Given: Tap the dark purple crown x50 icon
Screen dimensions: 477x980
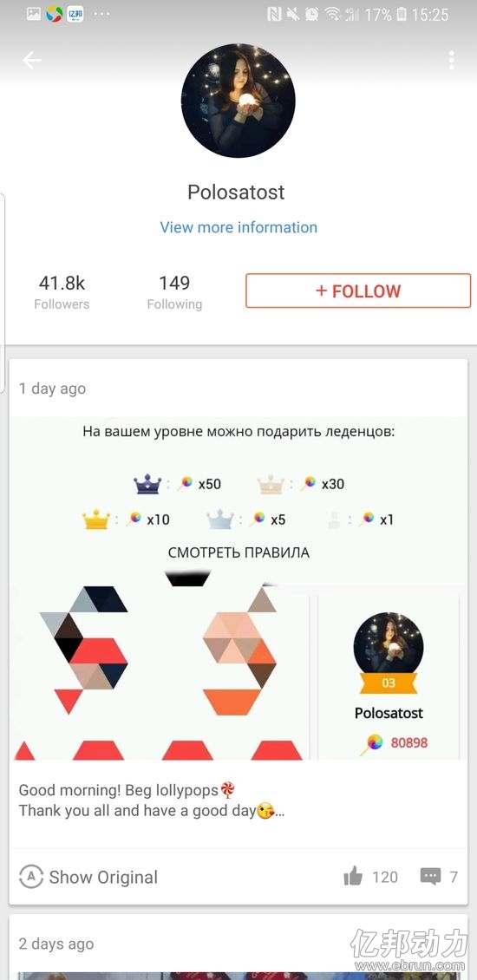Looking at the screenshot, I should 147,485.
